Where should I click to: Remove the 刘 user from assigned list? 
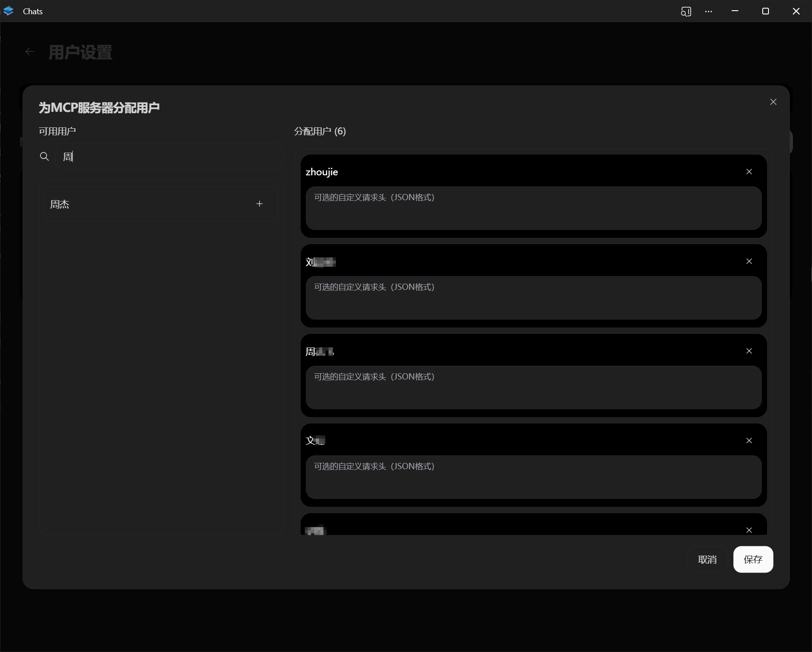coord(749,261)
